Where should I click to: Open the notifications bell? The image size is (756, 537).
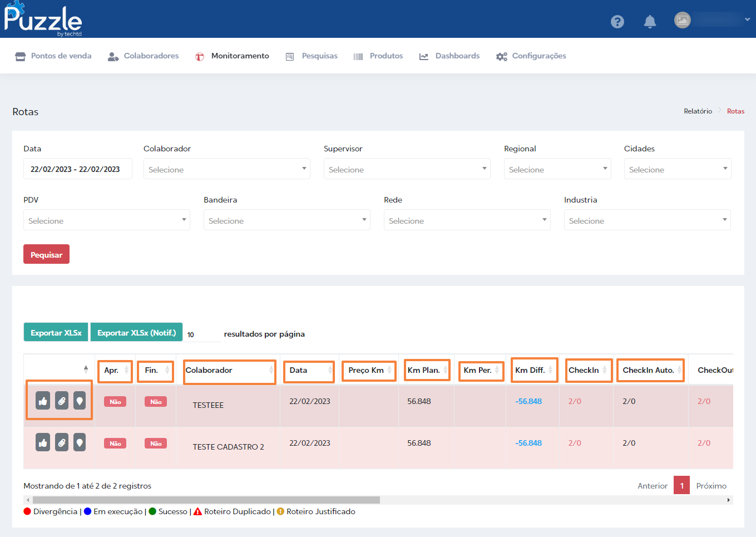click(x=650, y=21)
